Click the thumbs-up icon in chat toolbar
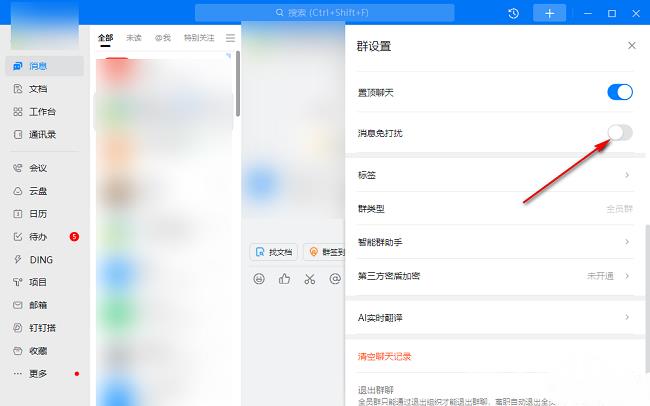The width and height of the screenshot is (650, 406). [x=285, y=279]
